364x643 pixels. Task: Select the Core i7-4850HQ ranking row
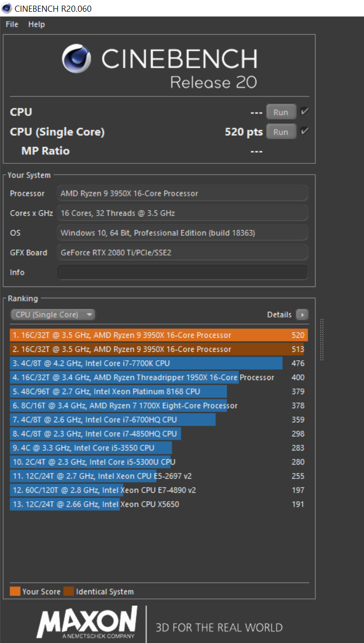tap(159, 434)
